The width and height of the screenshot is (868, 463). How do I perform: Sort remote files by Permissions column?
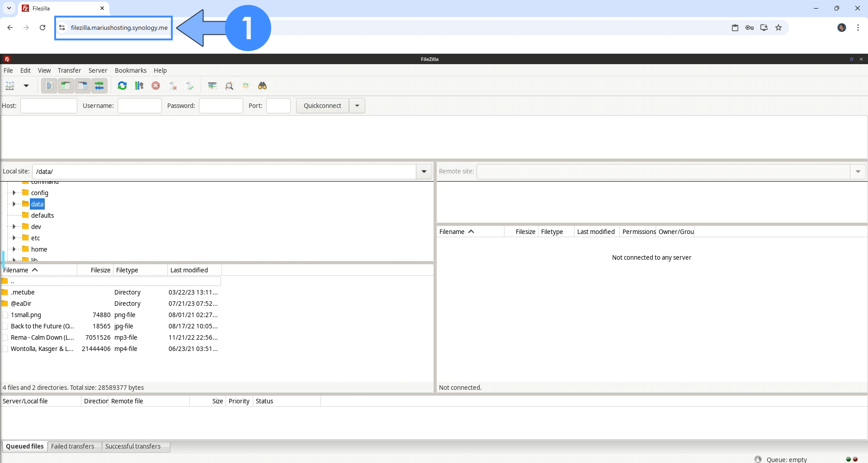pos(638,232)
